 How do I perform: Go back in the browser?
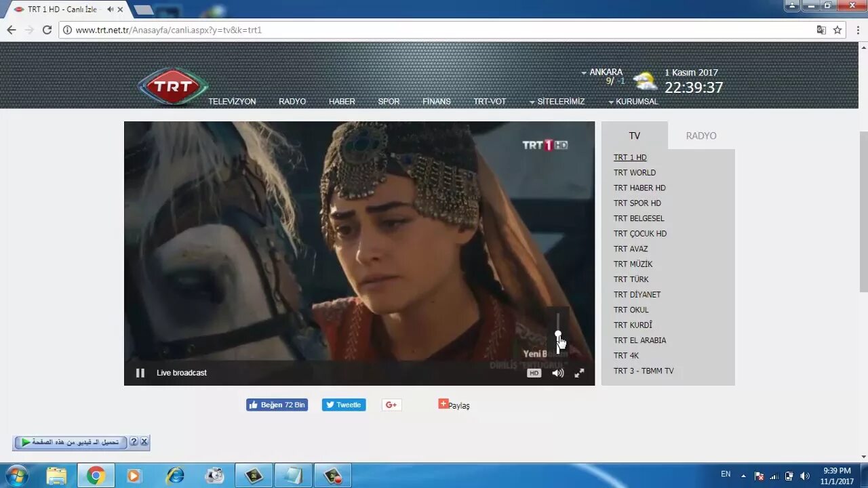tap(12, 30)
